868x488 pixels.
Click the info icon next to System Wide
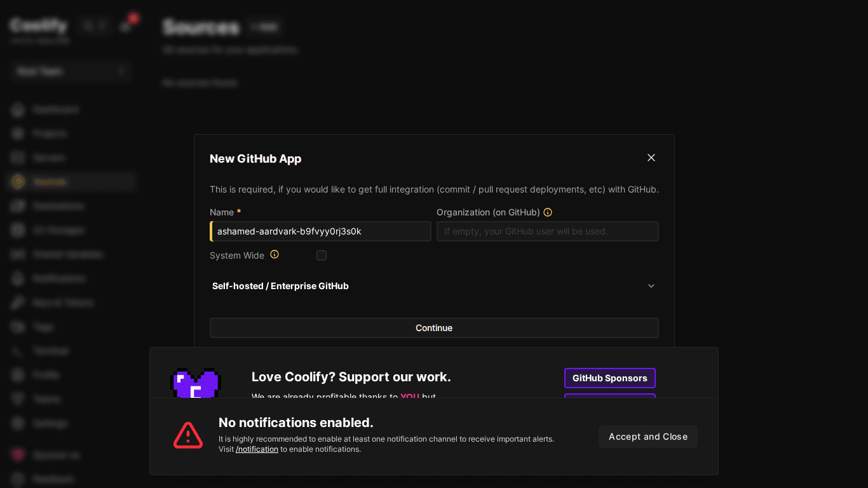[275, 255]
